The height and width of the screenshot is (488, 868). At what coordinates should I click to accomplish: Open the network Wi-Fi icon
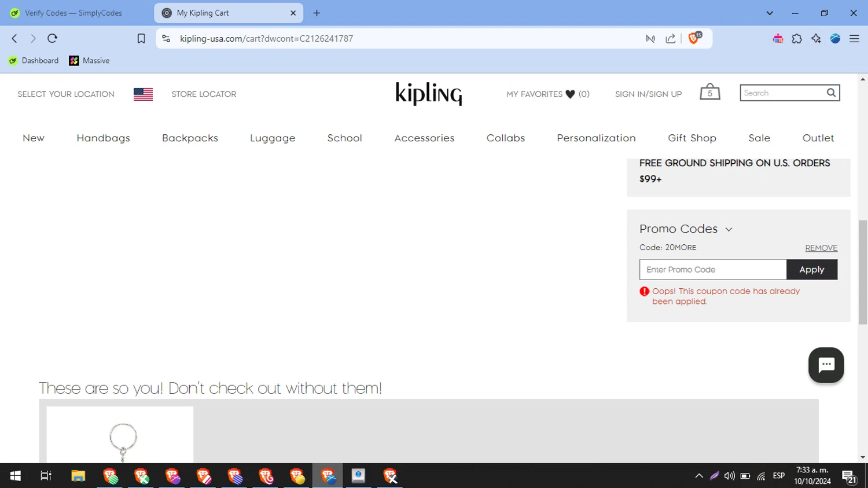click(x=761, y=476)
